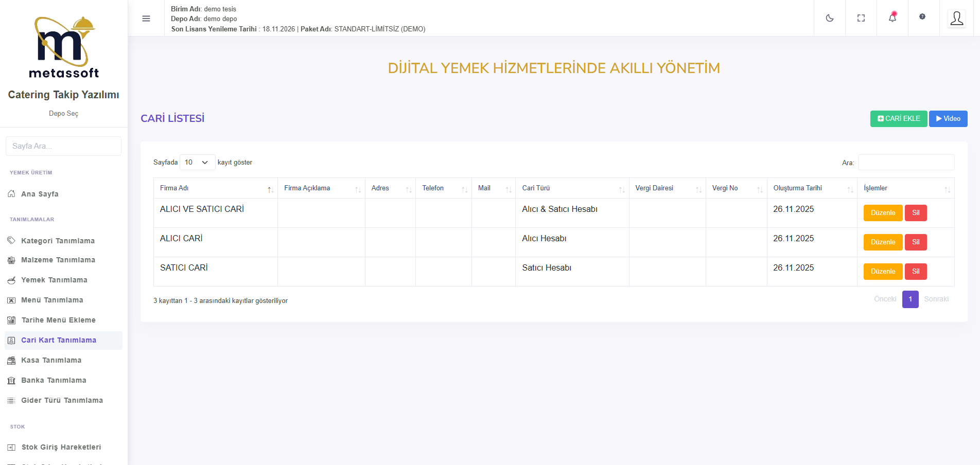Open the user profile avatar icon
The height and width of the screenshot is (465, 980).
click(956, 19)
